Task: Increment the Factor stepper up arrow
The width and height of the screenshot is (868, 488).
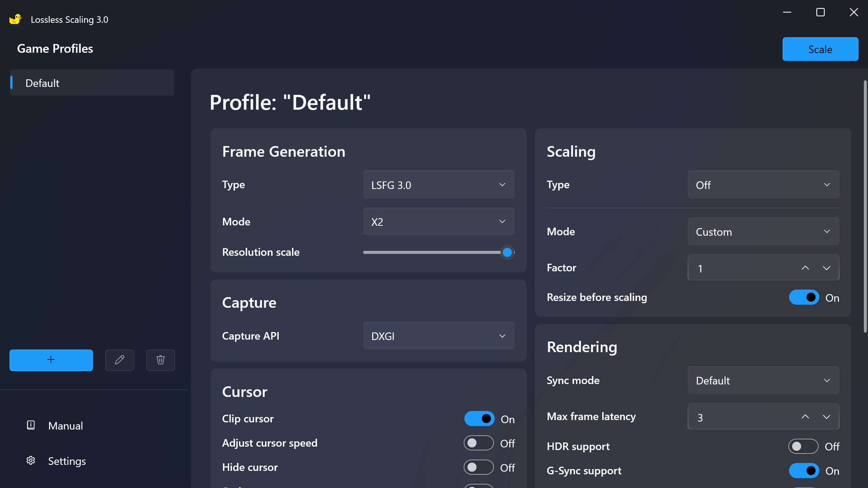Action: click(x=806, y=267)
